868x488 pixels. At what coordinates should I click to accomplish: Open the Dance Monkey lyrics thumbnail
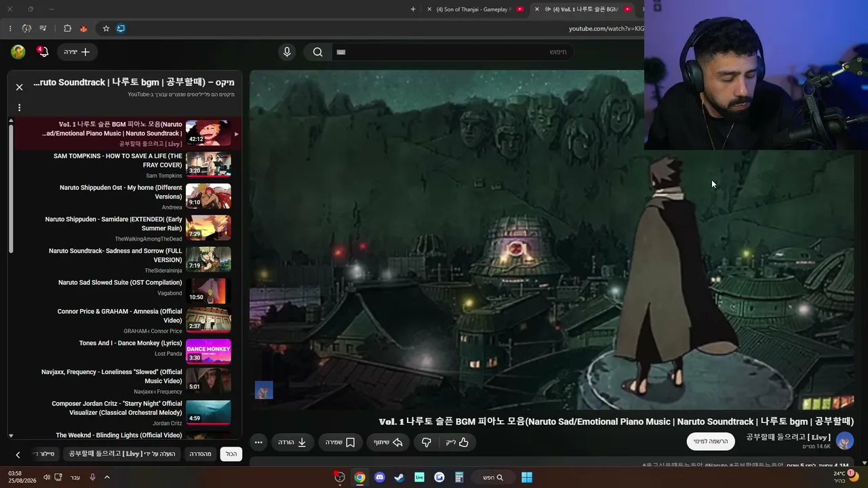point(208,351)
